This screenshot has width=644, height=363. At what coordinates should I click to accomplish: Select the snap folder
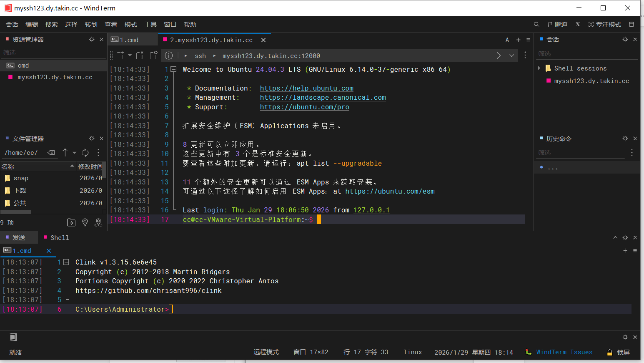coord(21,178)
